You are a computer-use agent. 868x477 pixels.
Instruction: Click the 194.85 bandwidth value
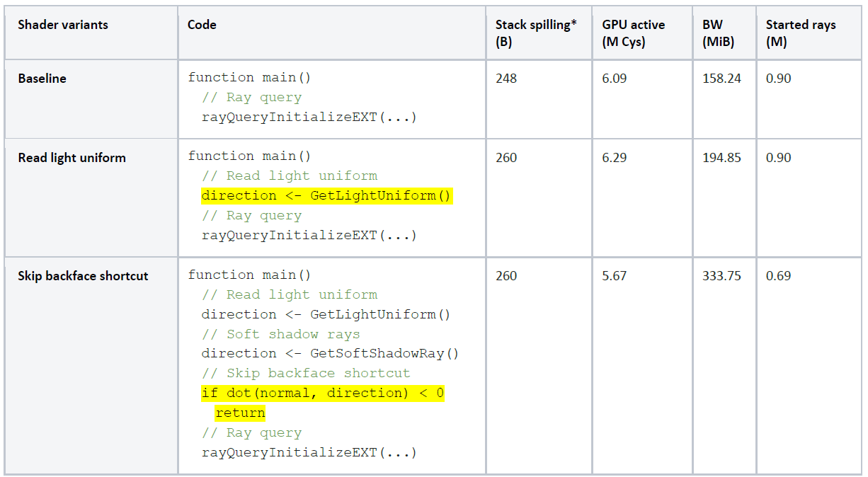(x=721, y=158)
